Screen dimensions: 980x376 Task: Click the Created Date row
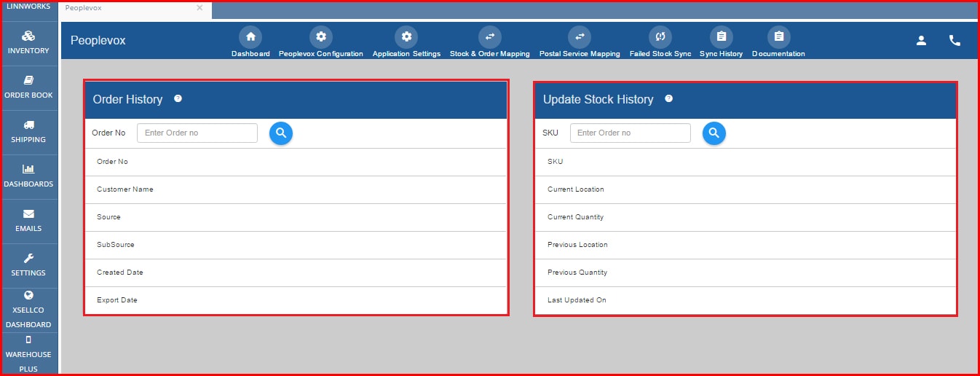coord(296,273)
